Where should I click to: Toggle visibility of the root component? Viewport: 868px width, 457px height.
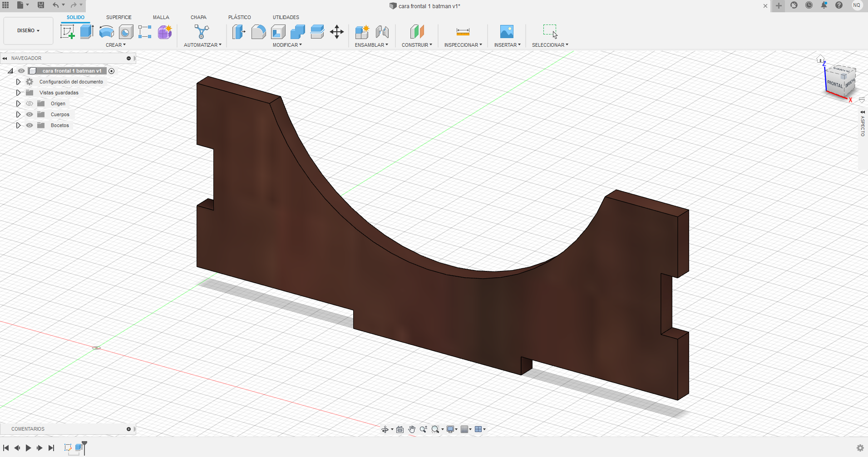21,71
